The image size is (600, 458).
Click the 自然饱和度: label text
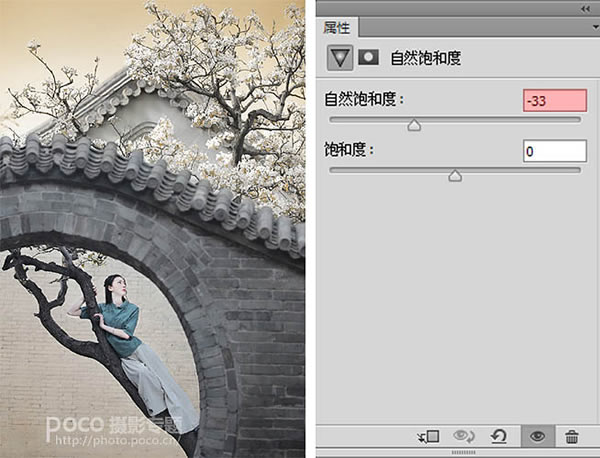[364, 100]
